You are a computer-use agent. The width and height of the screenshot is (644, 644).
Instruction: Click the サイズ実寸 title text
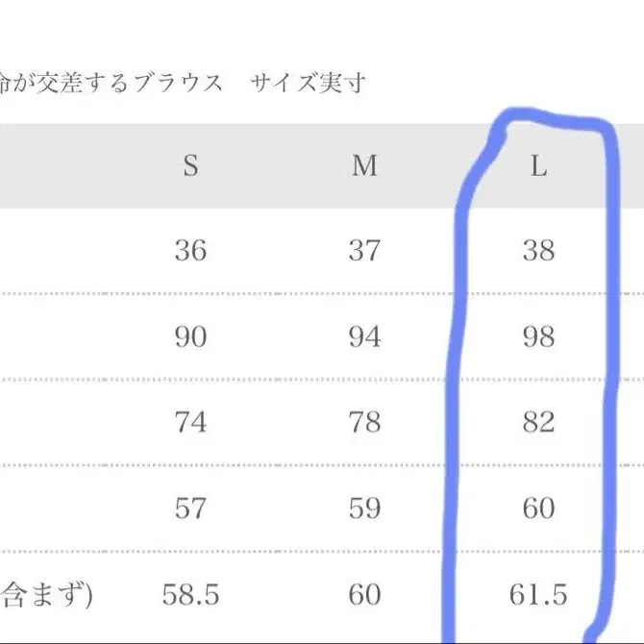(308, 84)
